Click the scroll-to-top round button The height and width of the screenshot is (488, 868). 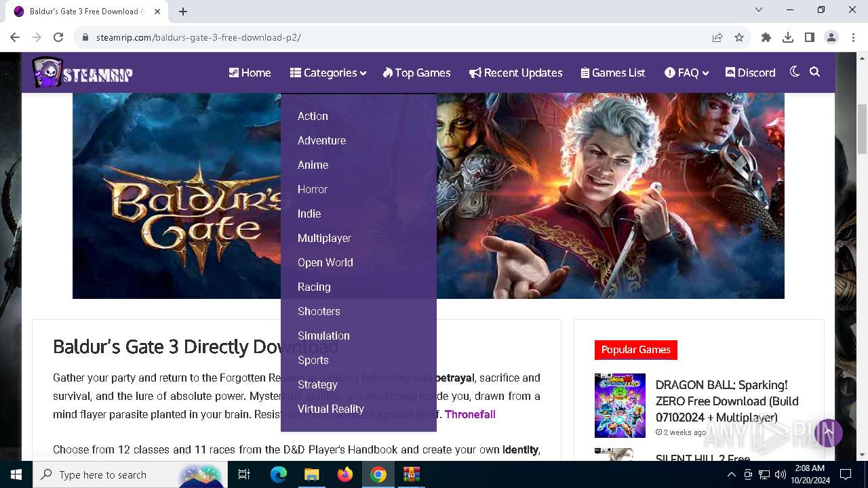coord(828,432)
